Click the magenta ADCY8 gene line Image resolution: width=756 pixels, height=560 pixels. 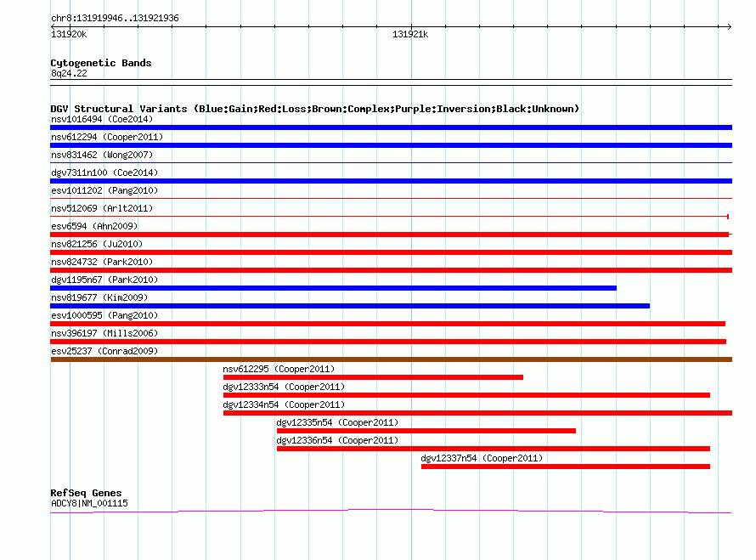pos(391,511)
